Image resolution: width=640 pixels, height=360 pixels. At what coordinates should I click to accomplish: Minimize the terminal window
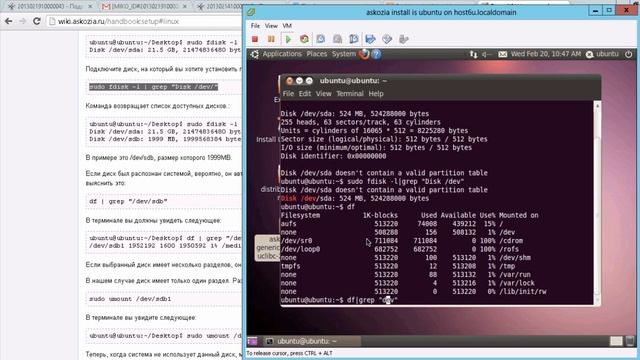pyautogui.click(x=299, y=81)
